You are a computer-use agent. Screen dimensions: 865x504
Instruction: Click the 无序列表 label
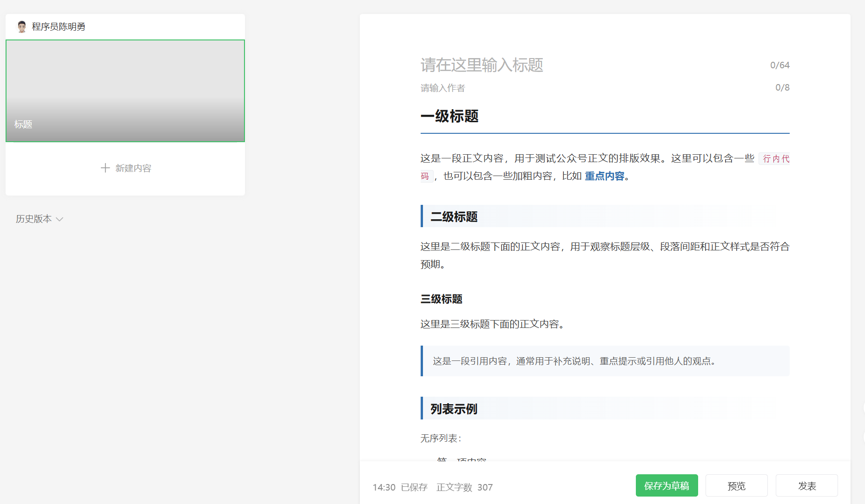[x=441, y=438]
